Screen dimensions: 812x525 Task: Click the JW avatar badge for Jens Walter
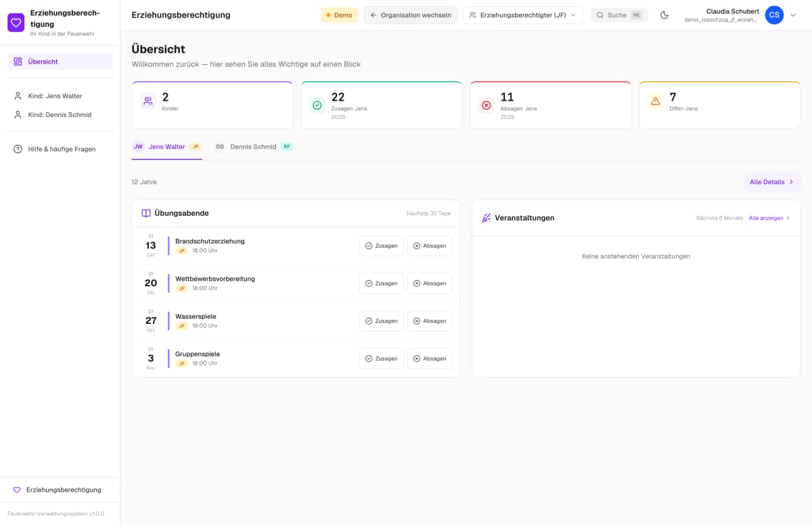point(138,147)
